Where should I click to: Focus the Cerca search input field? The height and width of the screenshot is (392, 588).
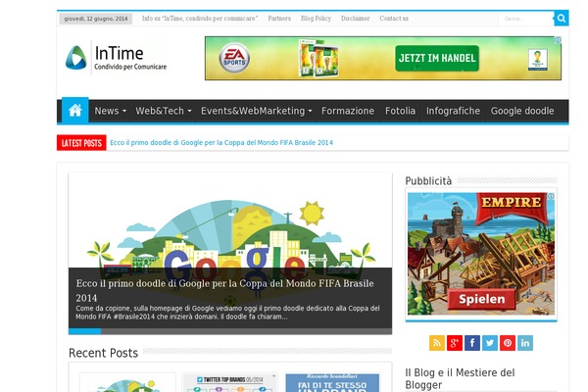coord(526,19)
